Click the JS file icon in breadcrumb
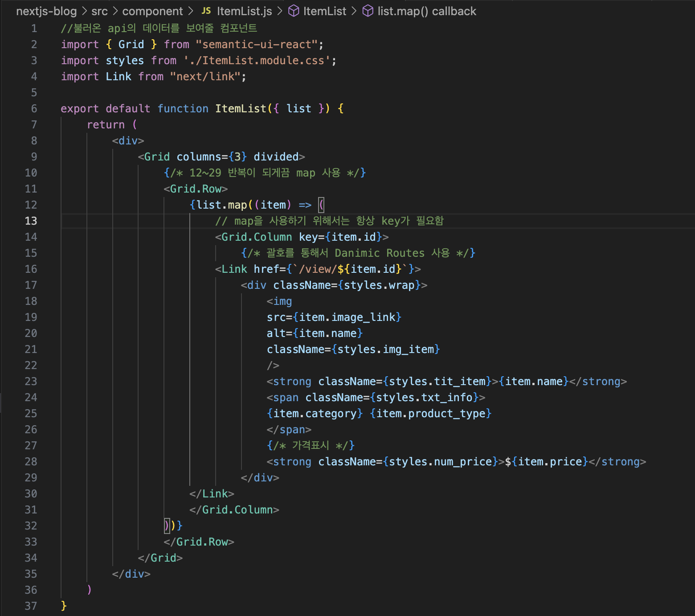This screenshot has height=616, width=695. [x=206, y=11]
